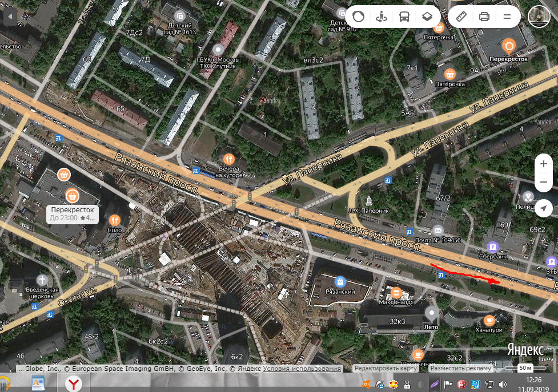Select the top-right Перекресток supermarket marker
Screen dimensions: 558x392
point(509,46)
